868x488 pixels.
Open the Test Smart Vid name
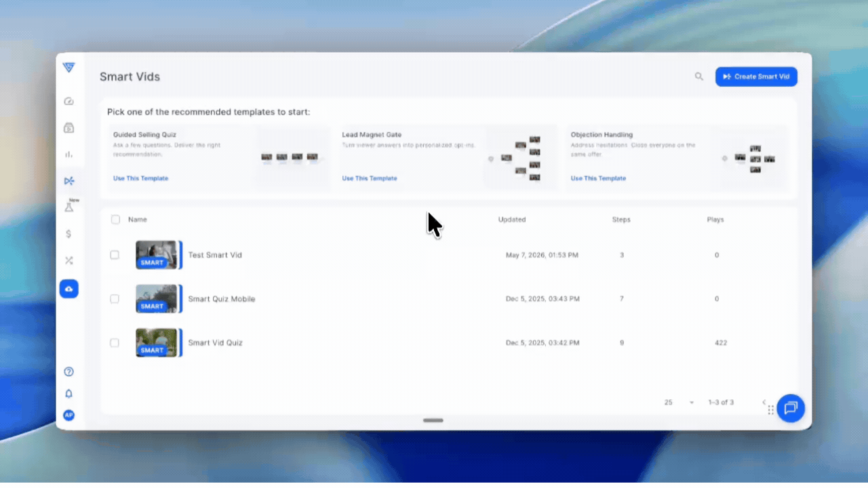pyautogui.click(x=215, y=255)
